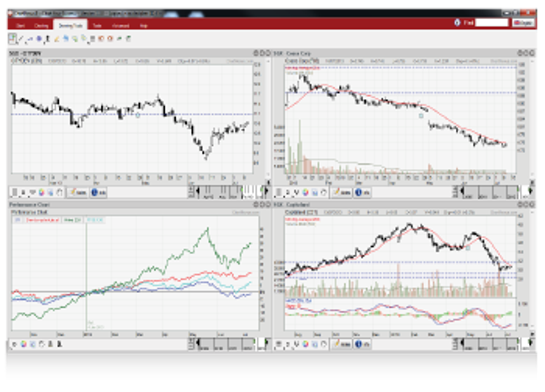Pick the blue circle shape tool
This screenshot has height=392, width=545.
[39, 39]
